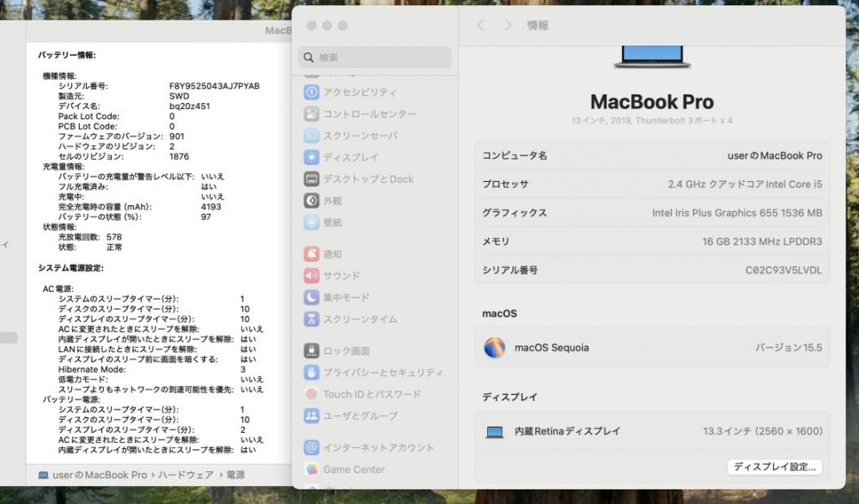Click the full charge capacity value 4193
859x504 pixels.
(x=211, y=207)
